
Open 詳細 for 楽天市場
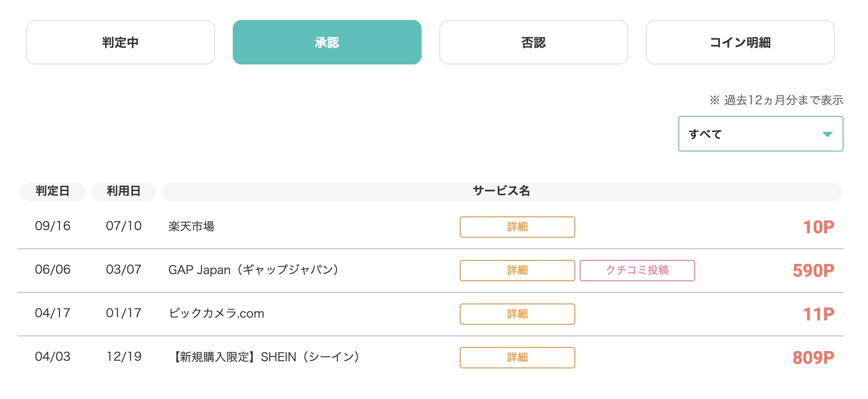point(517,227)
